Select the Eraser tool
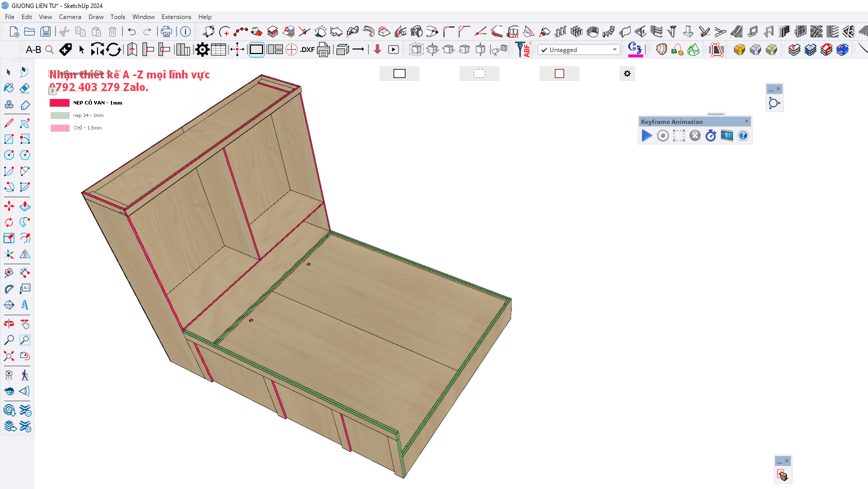 click(24, 88)
